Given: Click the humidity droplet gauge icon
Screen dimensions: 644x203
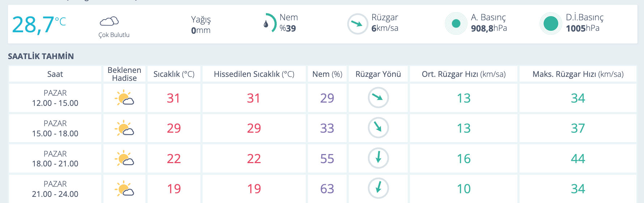Looking at the screenshot, I should [x=269, y=24].
